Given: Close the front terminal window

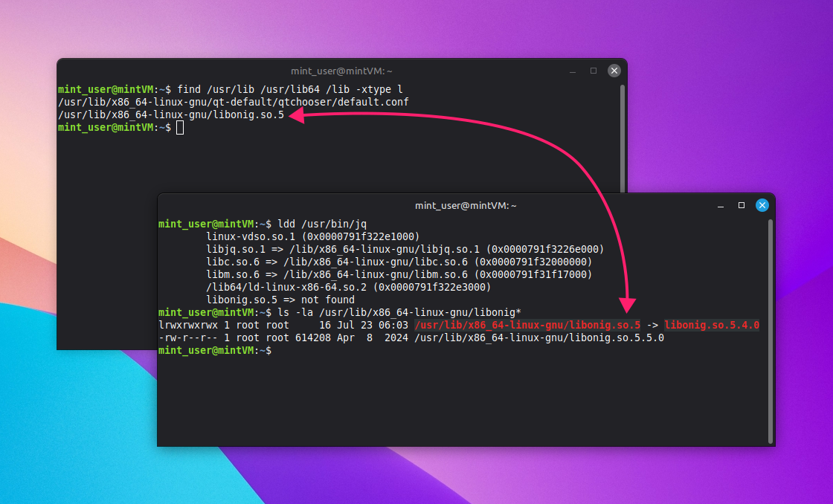Looking at the screenshot, I should 762,205.
